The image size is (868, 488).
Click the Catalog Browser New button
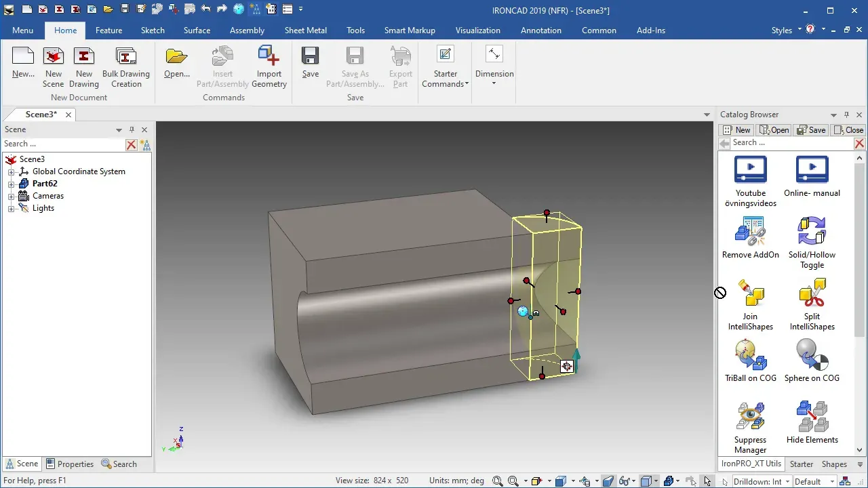(737, 130)
